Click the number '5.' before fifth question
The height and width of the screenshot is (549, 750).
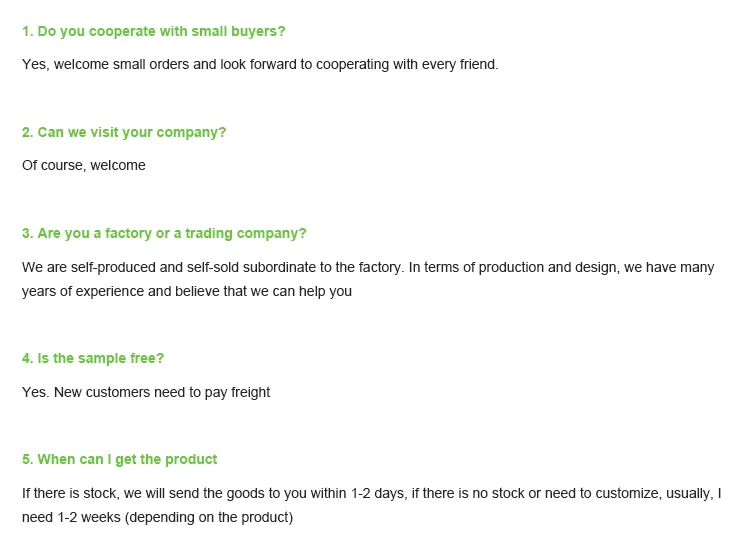[x=28, y=460]
